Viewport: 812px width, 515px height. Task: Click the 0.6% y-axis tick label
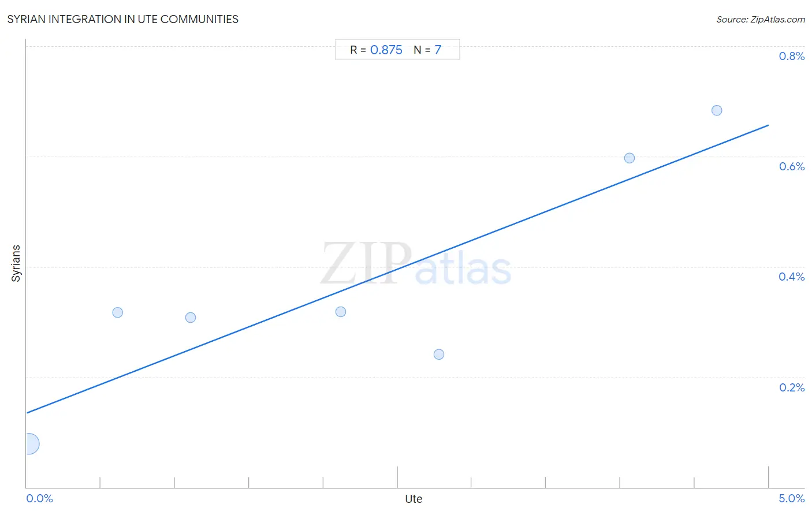pos(792,166)
